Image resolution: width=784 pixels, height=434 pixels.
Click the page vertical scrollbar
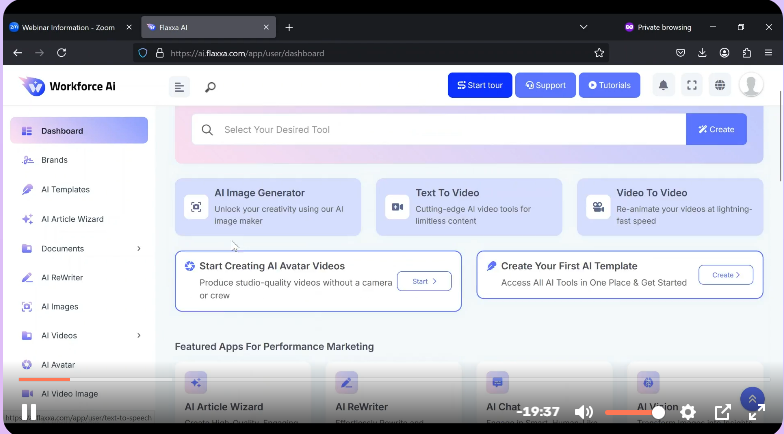tap(780, 136)
